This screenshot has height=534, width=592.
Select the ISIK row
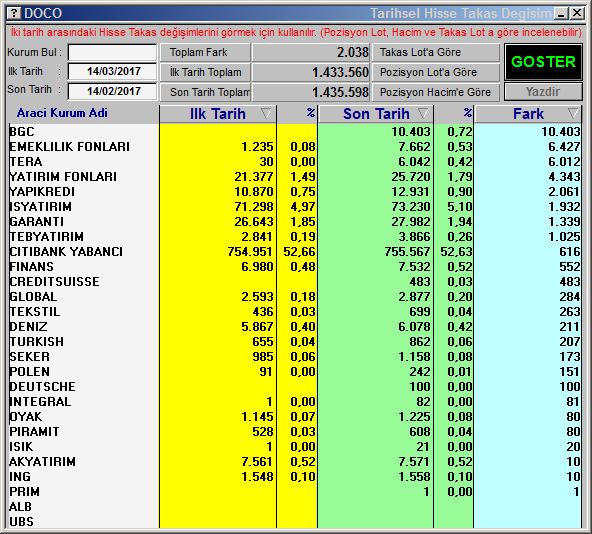294,447
